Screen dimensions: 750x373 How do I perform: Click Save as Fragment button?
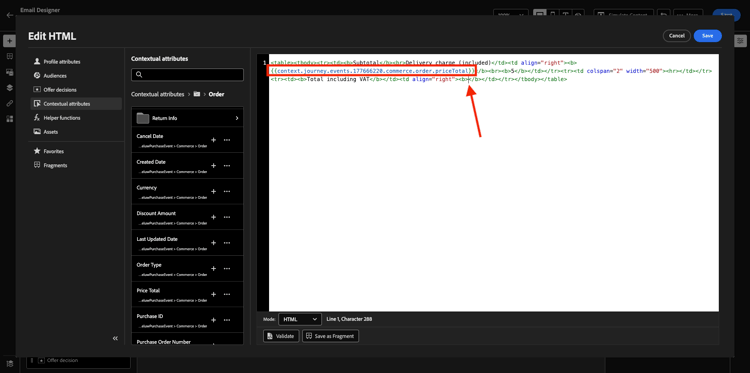click(x=331, y=336)
